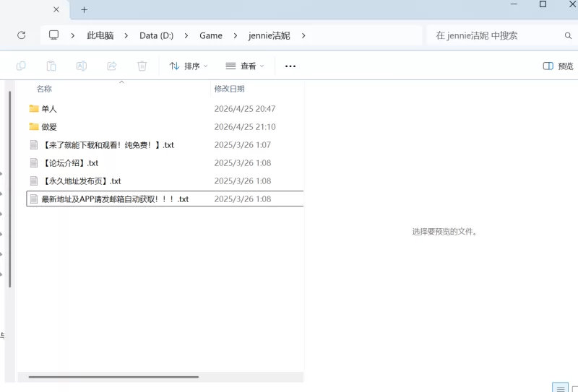Toggle the 预览 preview pane button
This screenshot has height=392, width=578.
click(558, 66)
